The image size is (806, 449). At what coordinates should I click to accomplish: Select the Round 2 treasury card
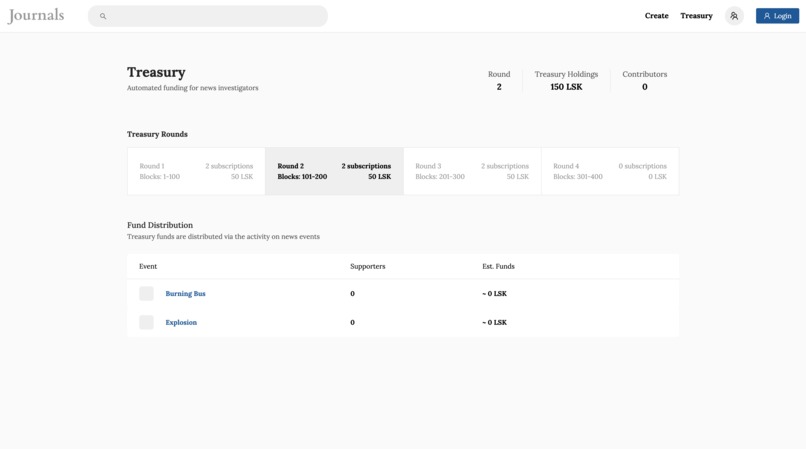coord(334,171)
